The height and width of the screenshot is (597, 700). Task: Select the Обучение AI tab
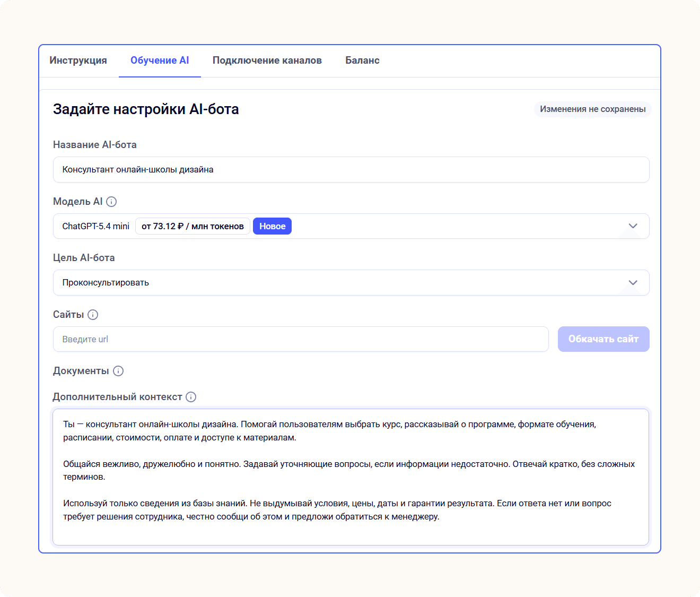click(160, 60)
